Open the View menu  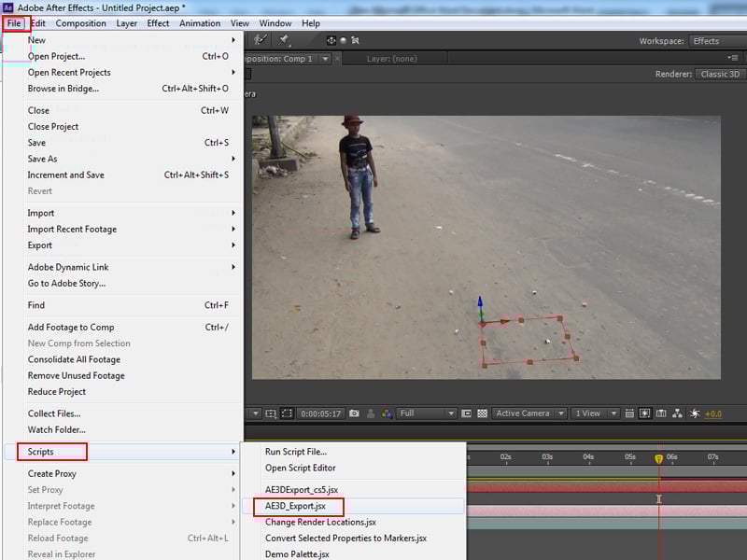tap(240, 23)
